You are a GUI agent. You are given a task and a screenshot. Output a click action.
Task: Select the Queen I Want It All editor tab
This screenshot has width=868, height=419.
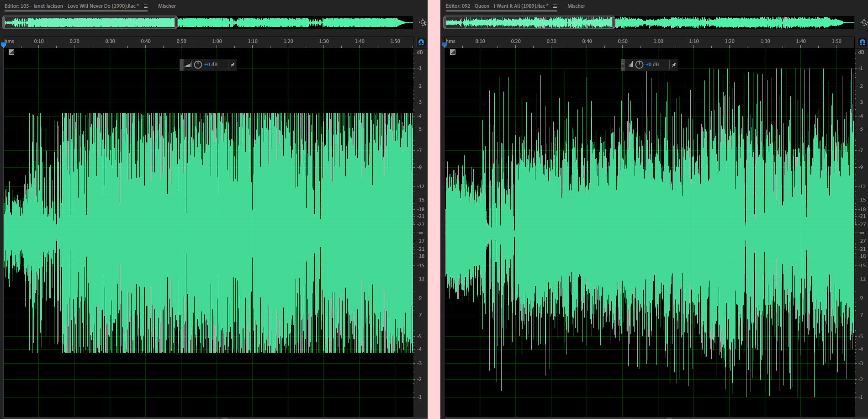pos(497,6)
